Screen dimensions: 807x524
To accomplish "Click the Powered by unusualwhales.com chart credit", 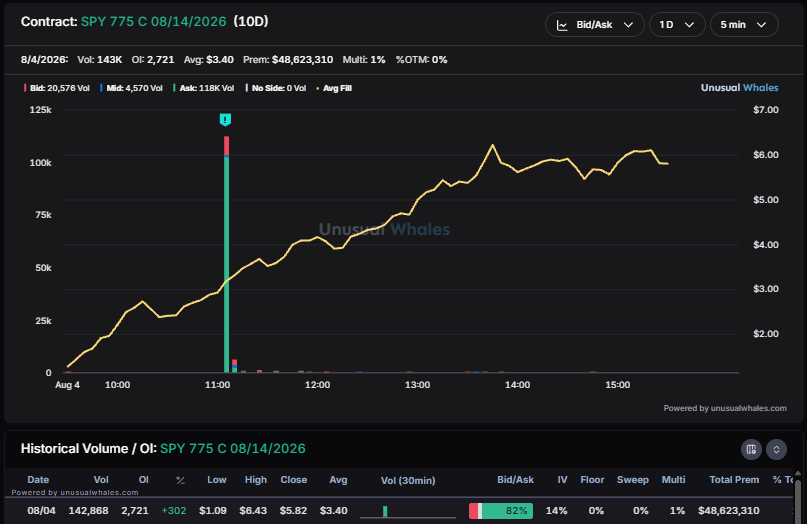I will [725, 408].
